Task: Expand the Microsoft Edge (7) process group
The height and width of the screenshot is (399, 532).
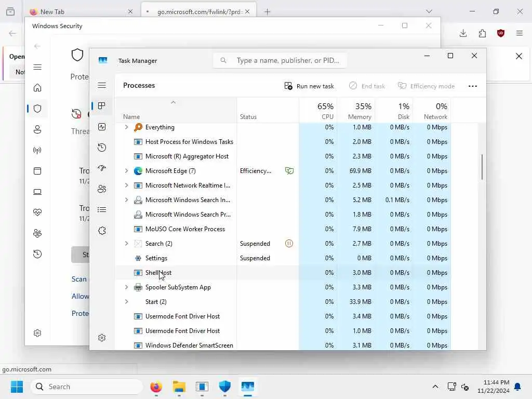Action: pos(127,170)
